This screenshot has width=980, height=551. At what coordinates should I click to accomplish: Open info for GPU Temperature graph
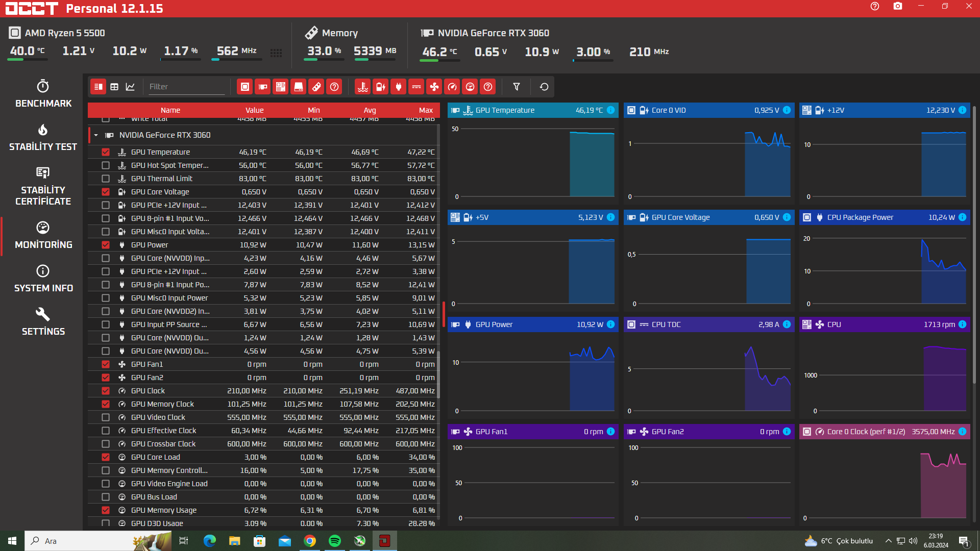coord(610,110)
